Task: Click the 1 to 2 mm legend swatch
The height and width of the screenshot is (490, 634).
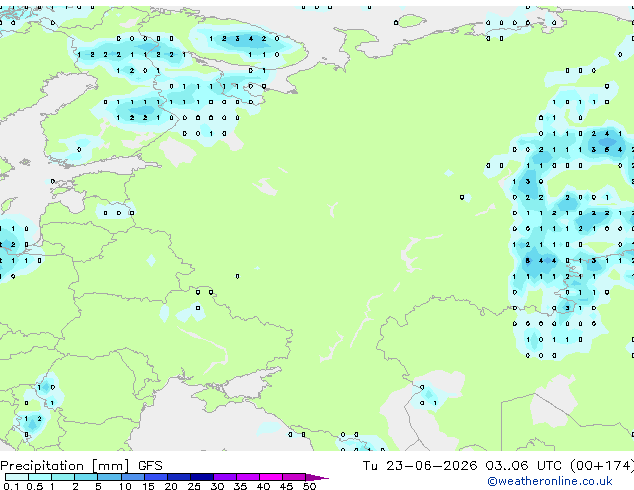Action: point(63,477)
